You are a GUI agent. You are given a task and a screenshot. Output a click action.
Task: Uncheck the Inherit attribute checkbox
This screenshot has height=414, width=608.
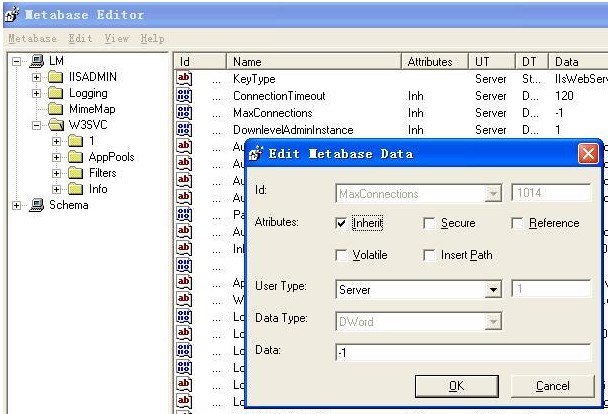click(342, 224)
